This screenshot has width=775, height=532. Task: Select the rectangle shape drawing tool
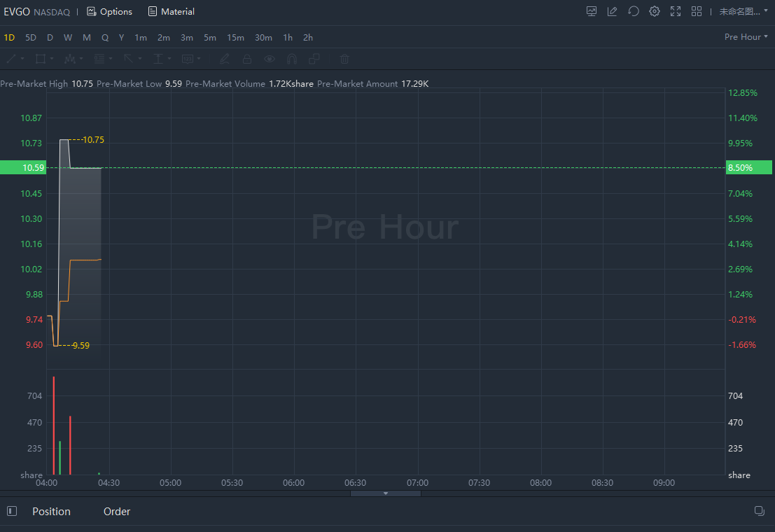tap(41, 59)
